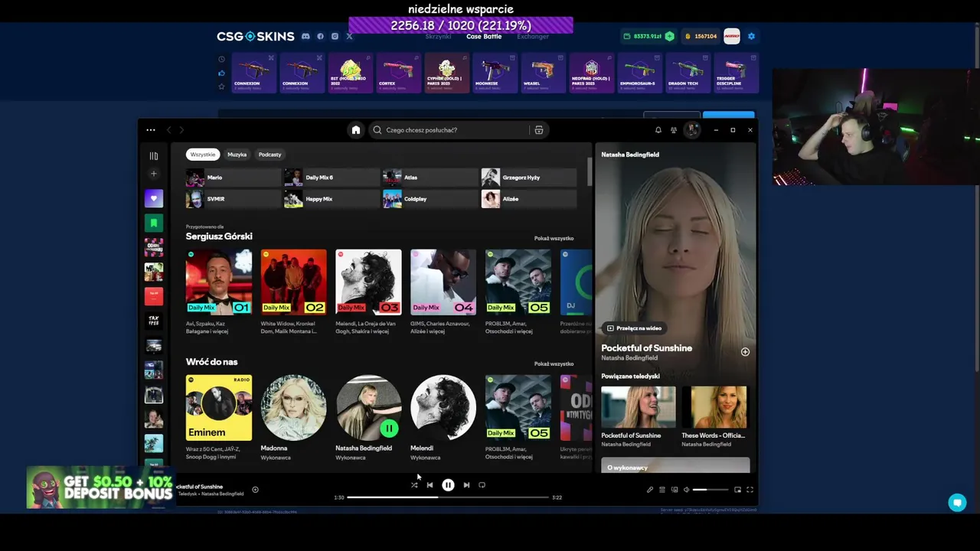Go to Spotify Home

pyautogui.click(x=355, y=130)
